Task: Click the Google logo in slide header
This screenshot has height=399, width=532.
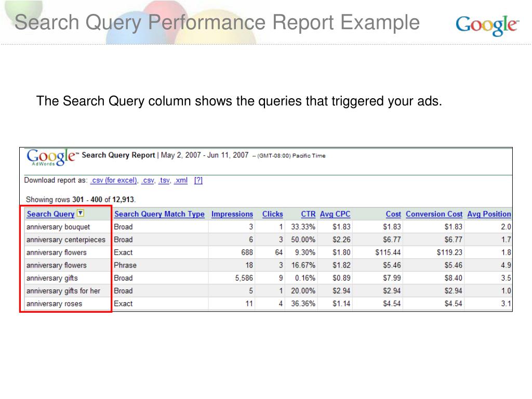Action: [x=487, y=25]
